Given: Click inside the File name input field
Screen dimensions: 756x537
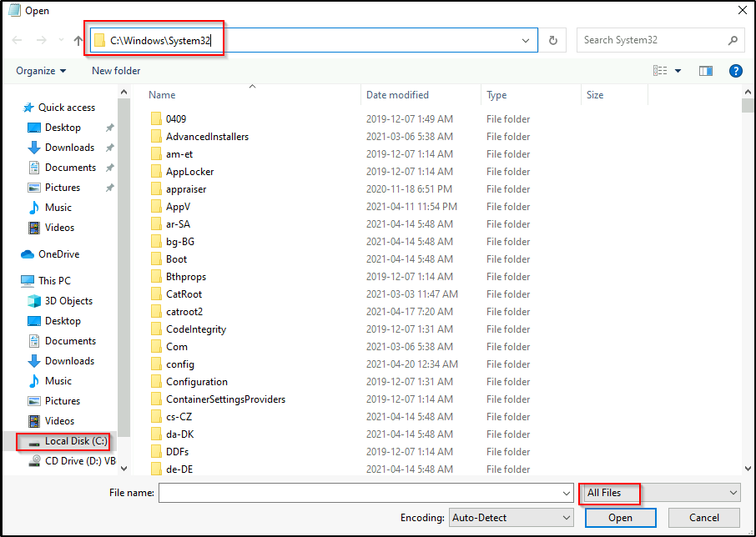Looking at the screenshot, I should (359, 493).
